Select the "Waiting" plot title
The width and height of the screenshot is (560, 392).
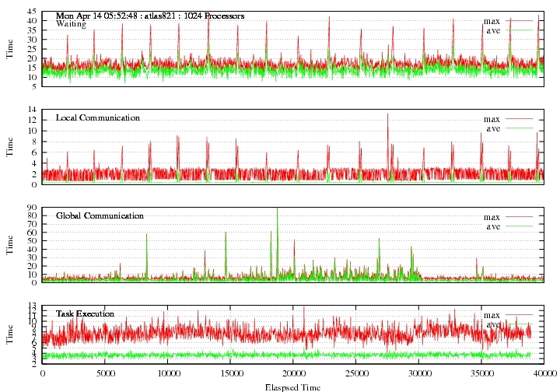pyautogui.click(x=71, y=24)
